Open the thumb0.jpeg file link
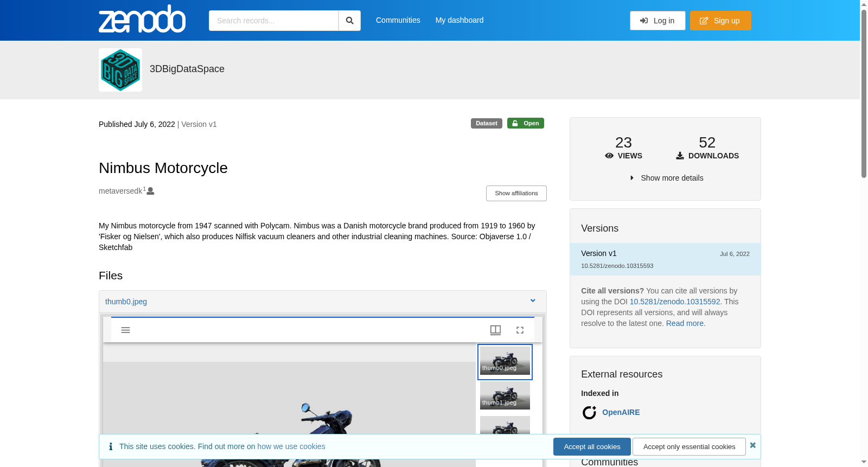The height and width of the screenshot is (467, 868). coord(126,302)
